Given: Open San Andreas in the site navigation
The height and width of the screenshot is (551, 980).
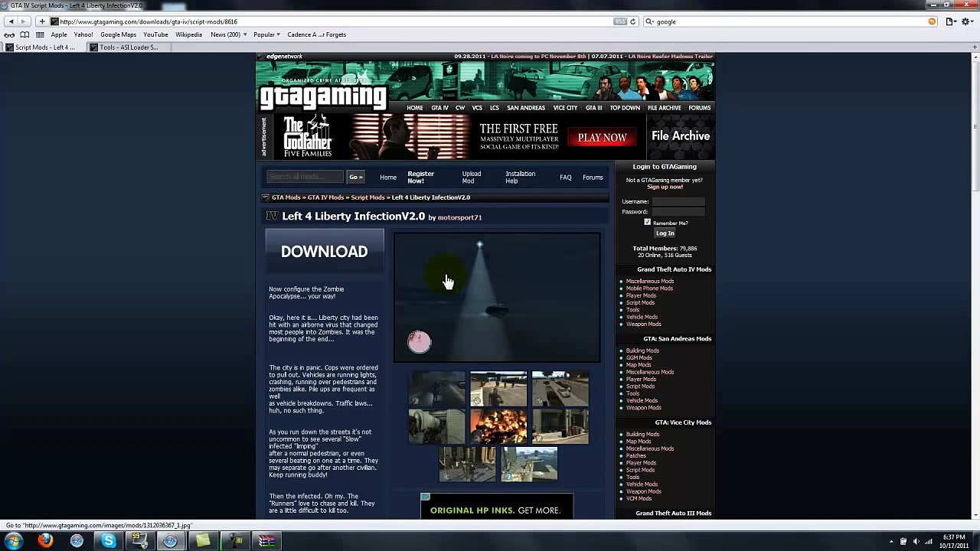Looking at the screenshot, I should (x=526, y=108).
